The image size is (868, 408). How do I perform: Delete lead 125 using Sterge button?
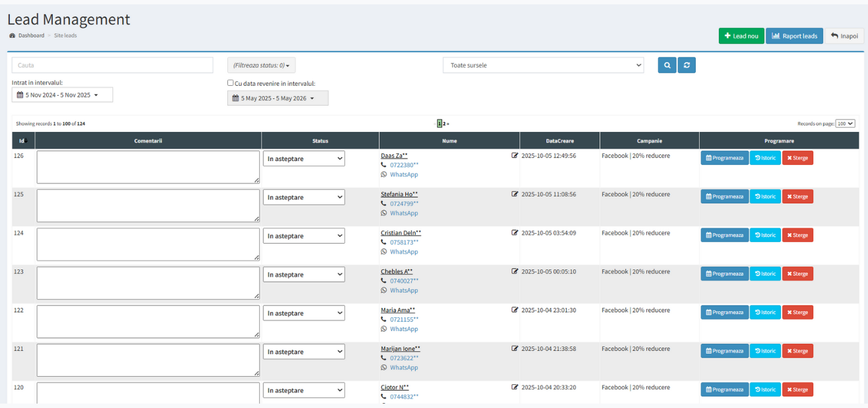797,197
